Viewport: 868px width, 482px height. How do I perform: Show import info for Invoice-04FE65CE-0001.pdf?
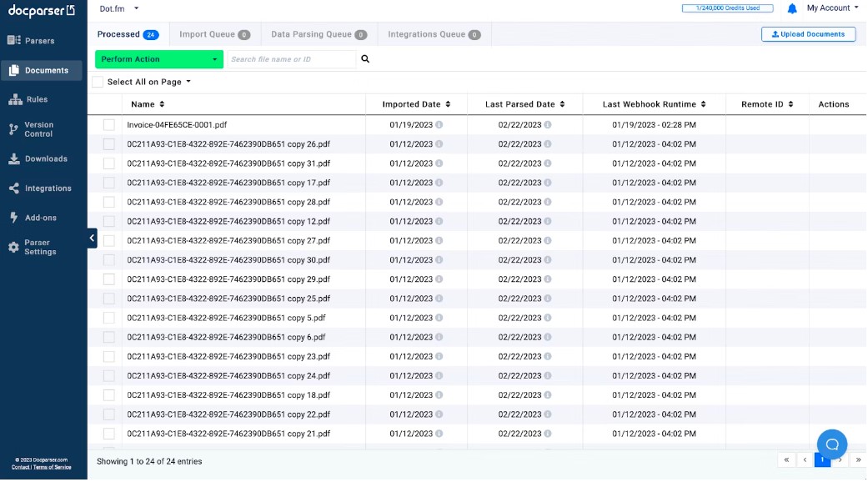[439, 125]
